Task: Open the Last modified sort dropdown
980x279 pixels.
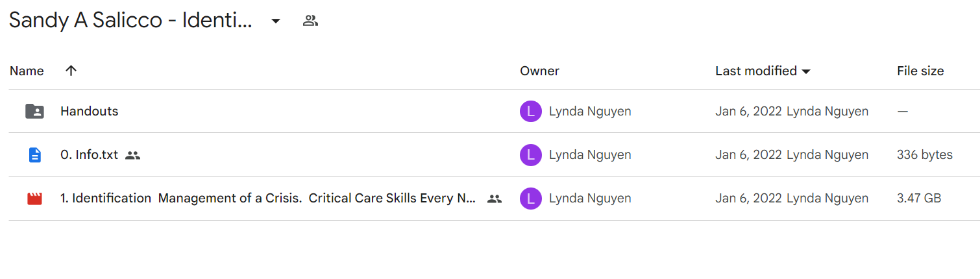Action: [806, 71]
